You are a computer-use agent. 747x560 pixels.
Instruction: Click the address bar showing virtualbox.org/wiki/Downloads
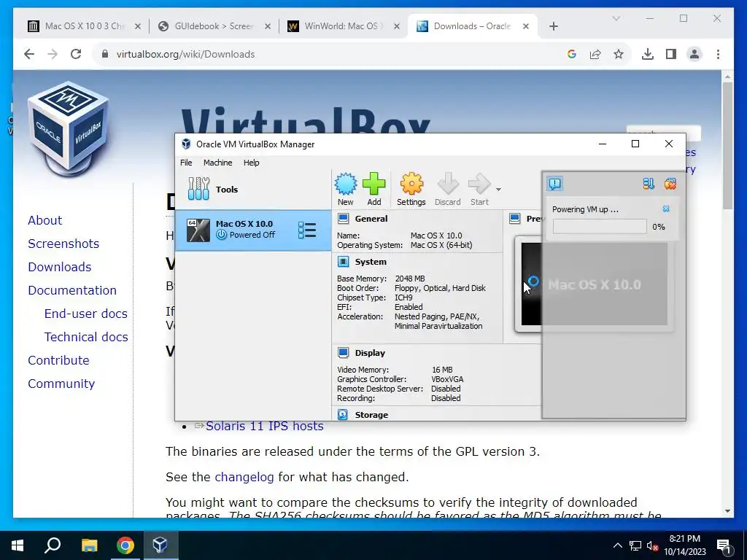tap(186, 54)
